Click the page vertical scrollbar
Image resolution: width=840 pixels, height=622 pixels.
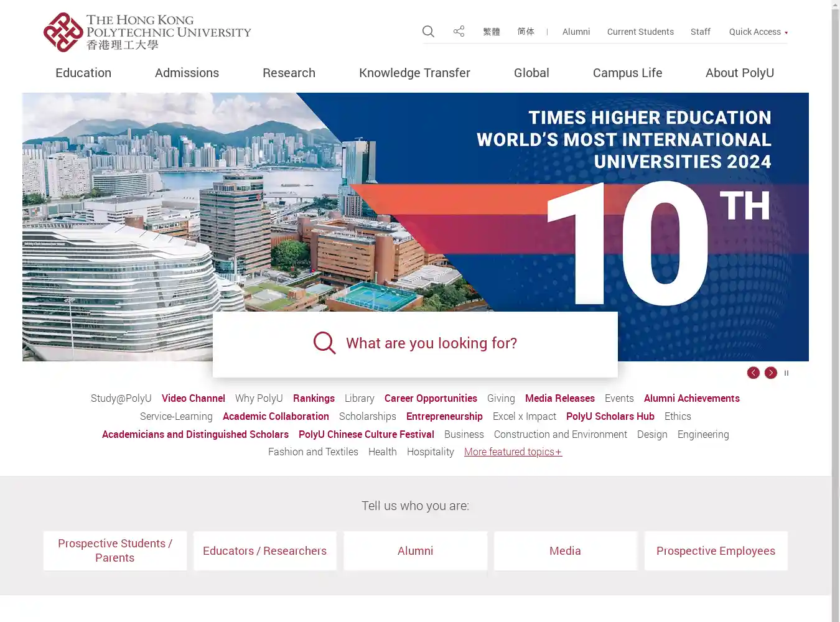click(836, 311)
